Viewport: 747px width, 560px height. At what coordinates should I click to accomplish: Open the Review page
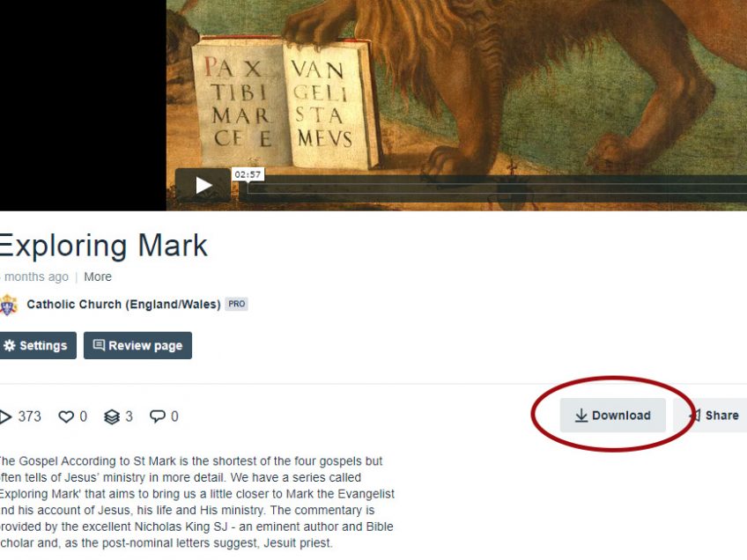coord(137,345)
